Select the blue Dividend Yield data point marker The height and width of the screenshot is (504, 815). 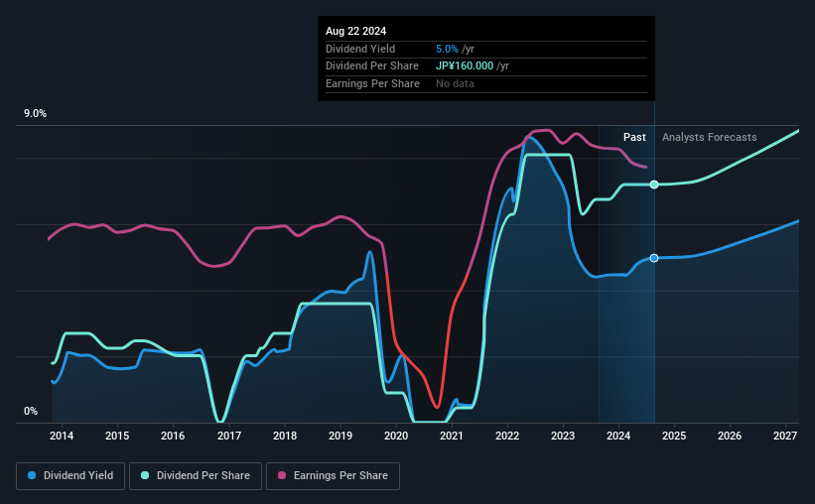(654, 258)
